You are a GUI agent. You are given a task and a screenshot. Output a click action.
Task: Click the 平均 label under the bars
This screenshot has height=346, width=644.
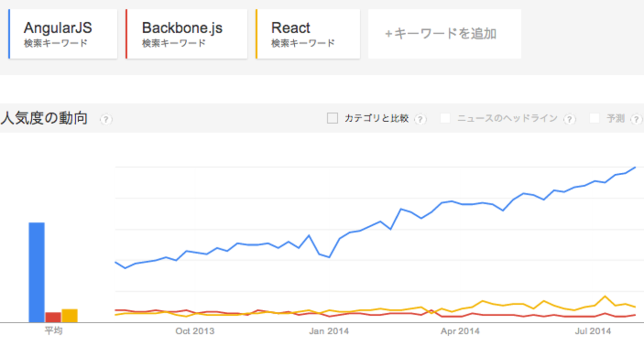(x=54, y=331)
